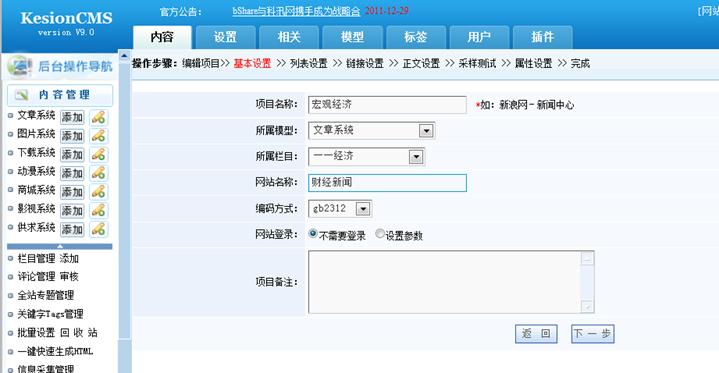Open 一键快速生成HTML
This screenshot has width=719, height=373.
(55, 351)
